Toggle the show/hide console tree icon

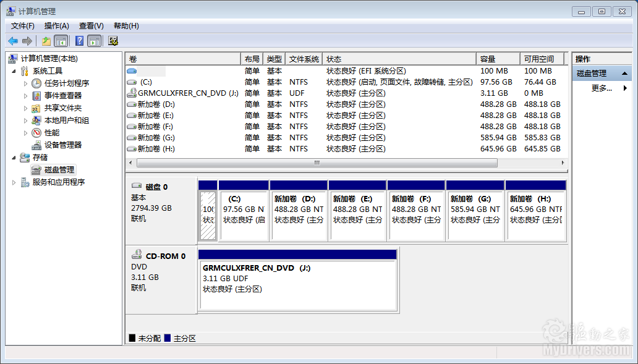61,41
